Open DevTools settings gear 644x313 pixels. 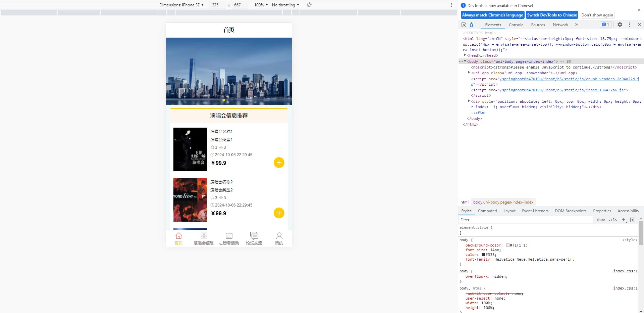click(x=620, y=25)
